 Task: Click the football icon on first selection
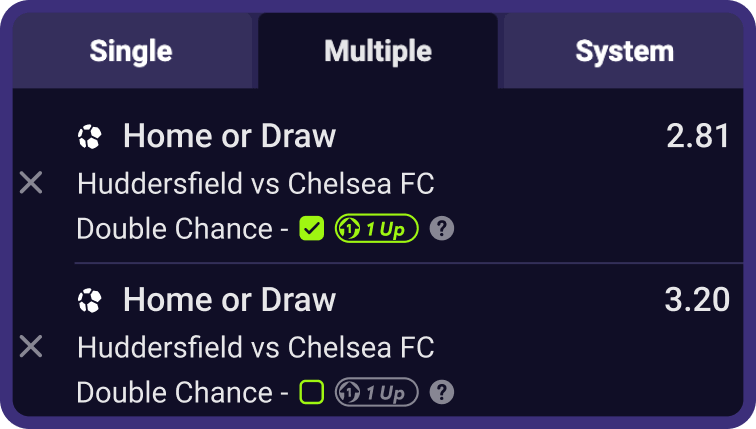(x=90, y=137)
